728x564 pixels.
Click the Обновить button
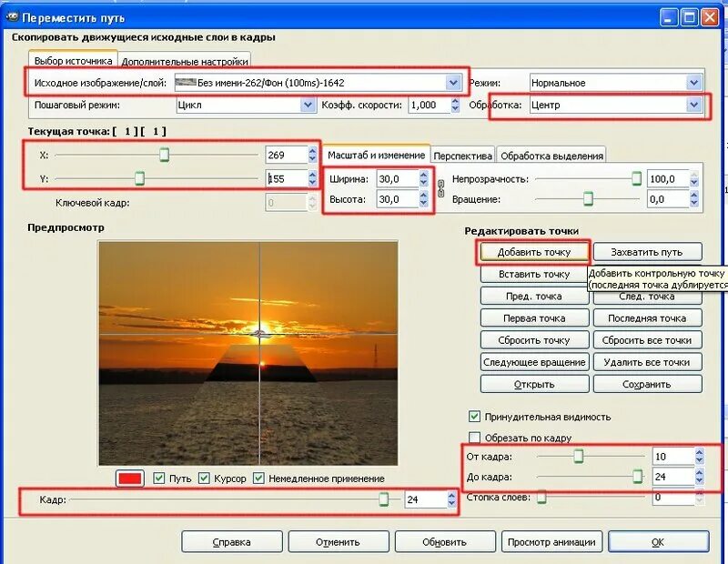pos(445,542)
